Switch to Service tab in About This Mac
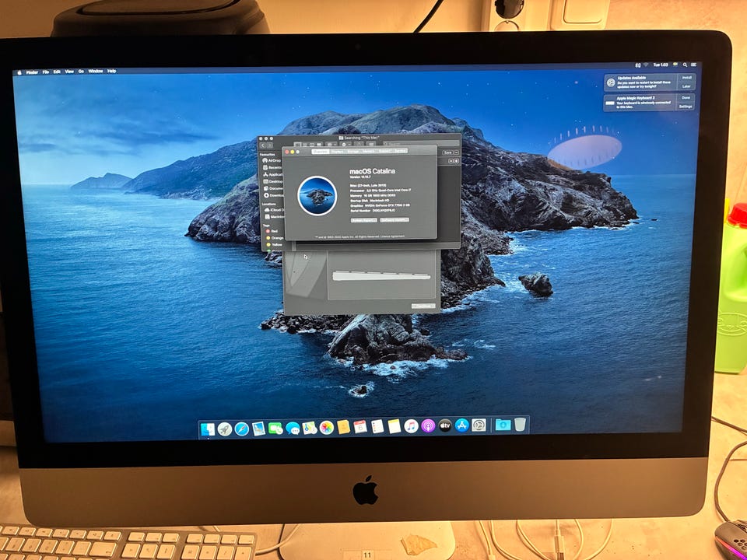The height and width of the screenshot is (560, 747). (x=400, y=152)
